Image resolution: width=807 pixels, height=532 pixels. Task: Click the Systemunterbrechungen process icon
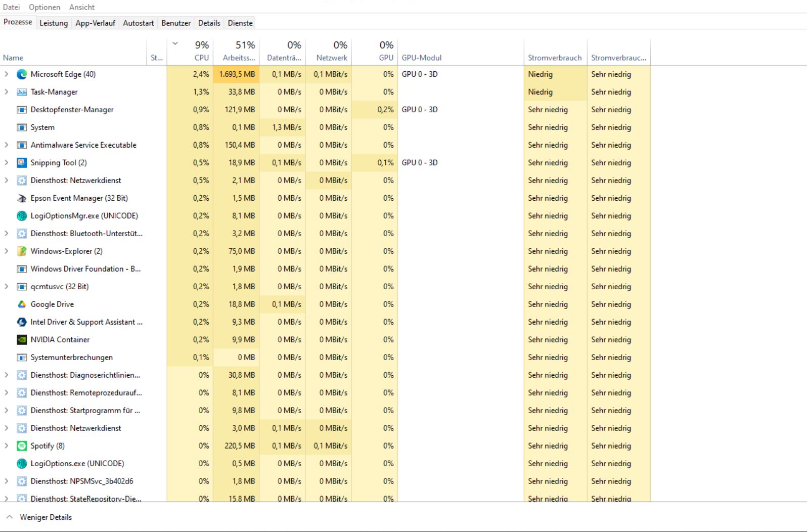[22, 358]
